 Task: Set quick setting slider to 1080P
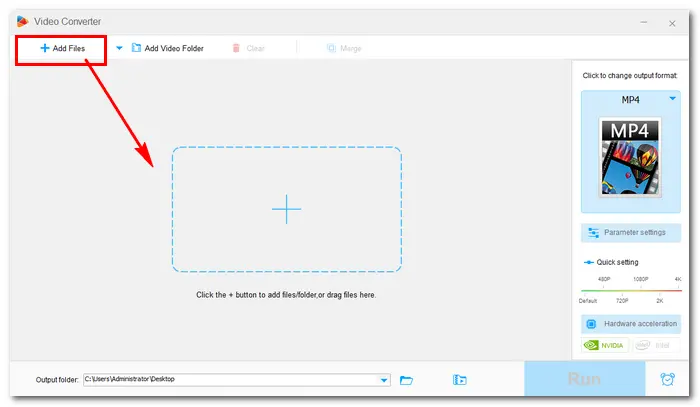click(x=640, y=279)
